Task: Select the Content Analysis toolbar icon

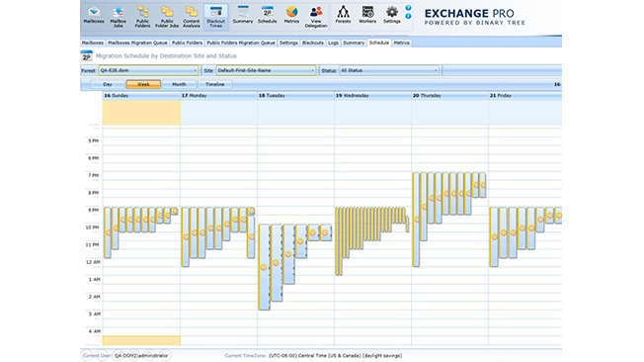Action: pyautogui.click(x=192, y=17)
